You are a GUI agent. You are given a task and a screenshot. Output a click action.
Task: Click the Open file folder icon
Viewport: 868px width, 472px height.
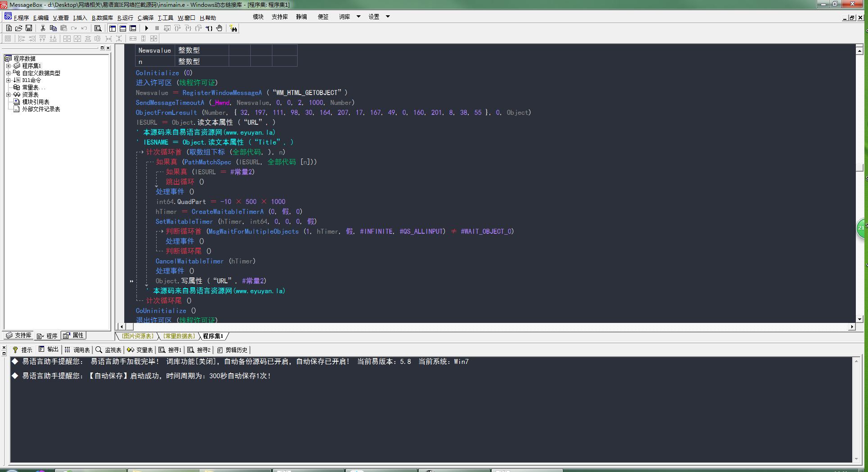[x=19, y=28]
